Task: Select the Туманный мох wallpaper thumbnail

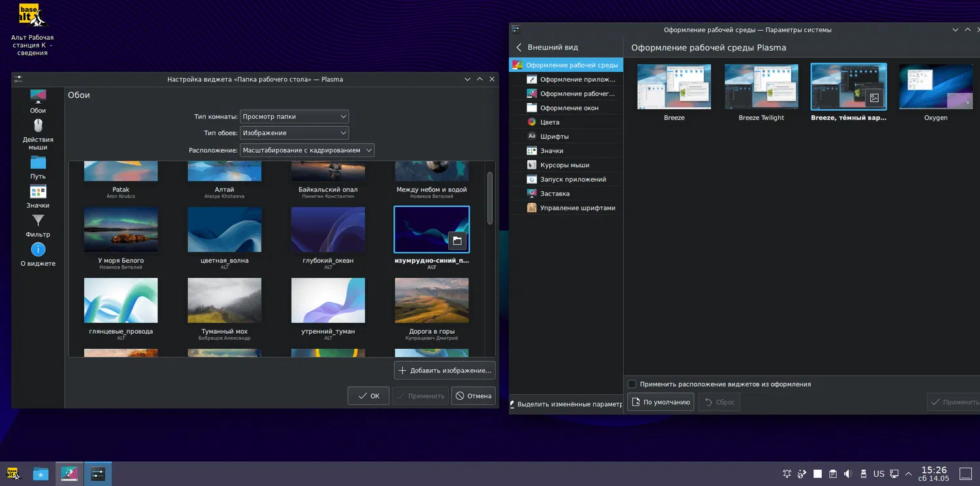Action: (224, 300)
